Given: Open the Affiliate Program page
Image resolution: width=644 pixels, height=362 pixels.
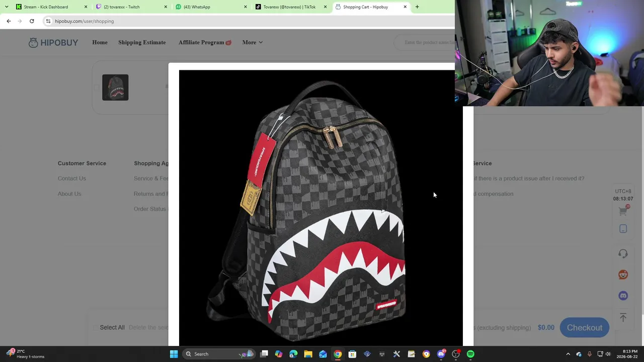Looking at the screenshot, I should (x=205, y=42).
